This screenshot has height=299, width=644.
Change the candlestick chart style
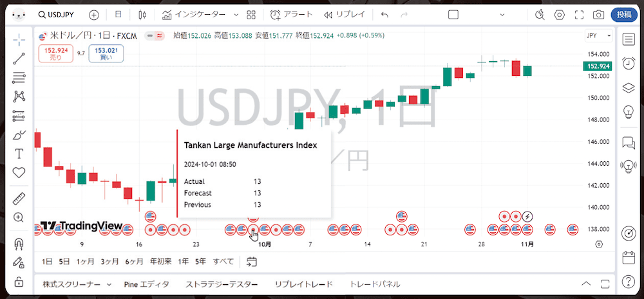(x=142, y=15)
